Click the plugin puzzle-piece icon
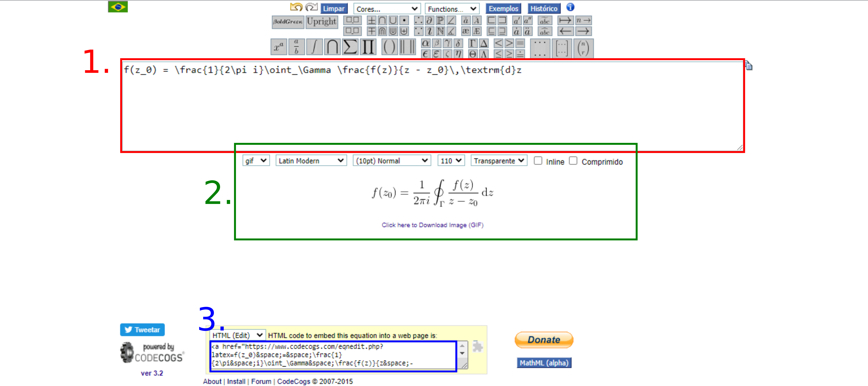 [477, 347]
